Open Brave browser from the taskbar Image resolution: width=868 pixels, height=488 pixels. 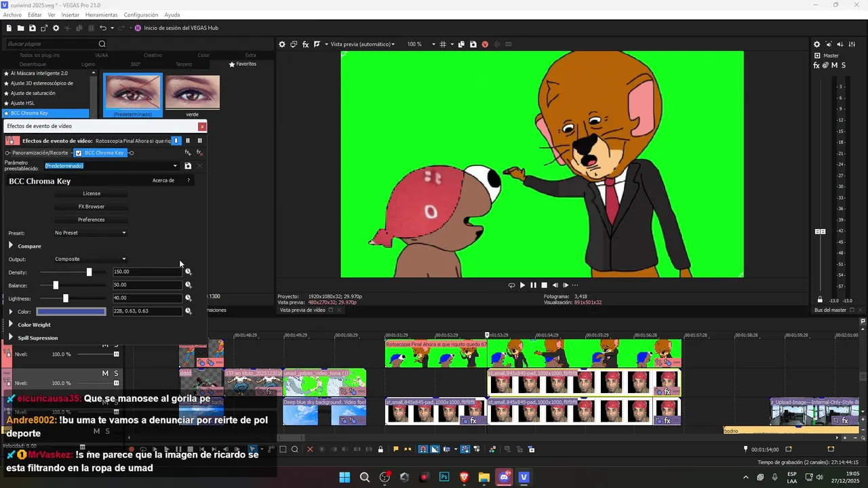(465, 477)
